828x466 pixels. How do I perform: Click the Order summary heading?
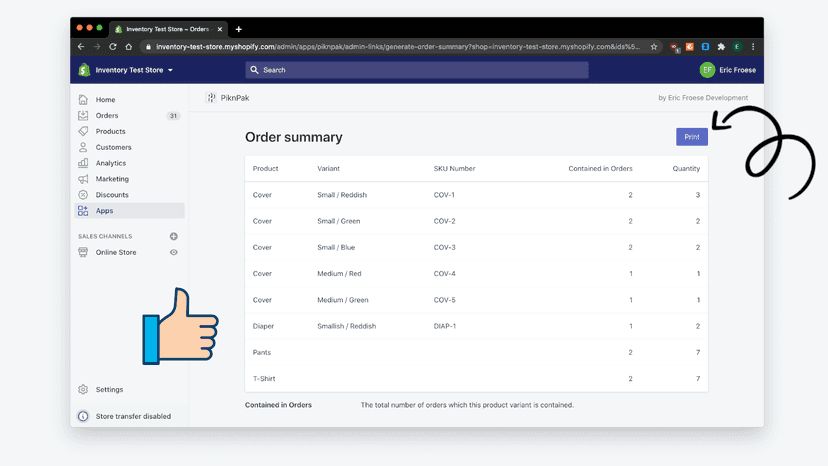(x=294, y=137)
